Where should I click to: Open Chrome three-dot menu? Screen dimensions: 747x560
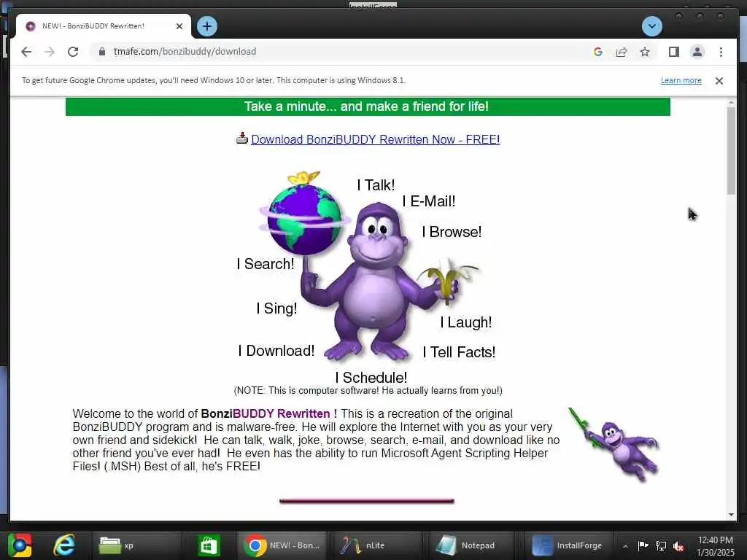[721, 52]
